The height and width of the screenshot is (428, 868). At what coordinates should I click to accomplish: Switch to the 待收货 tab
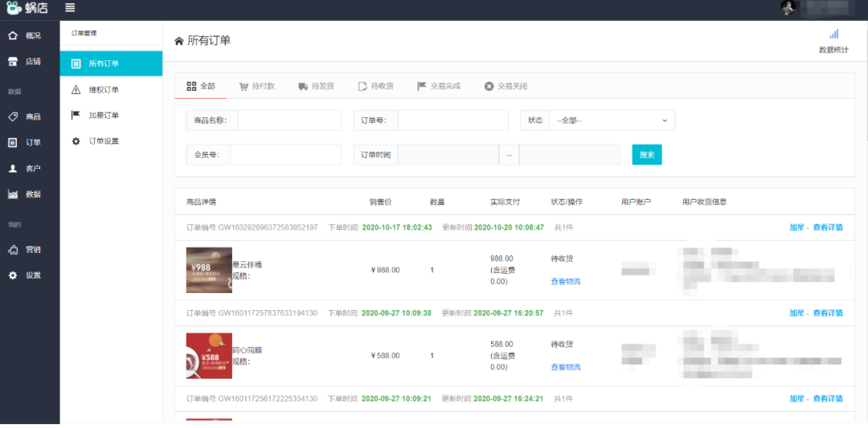coord(376,86)
